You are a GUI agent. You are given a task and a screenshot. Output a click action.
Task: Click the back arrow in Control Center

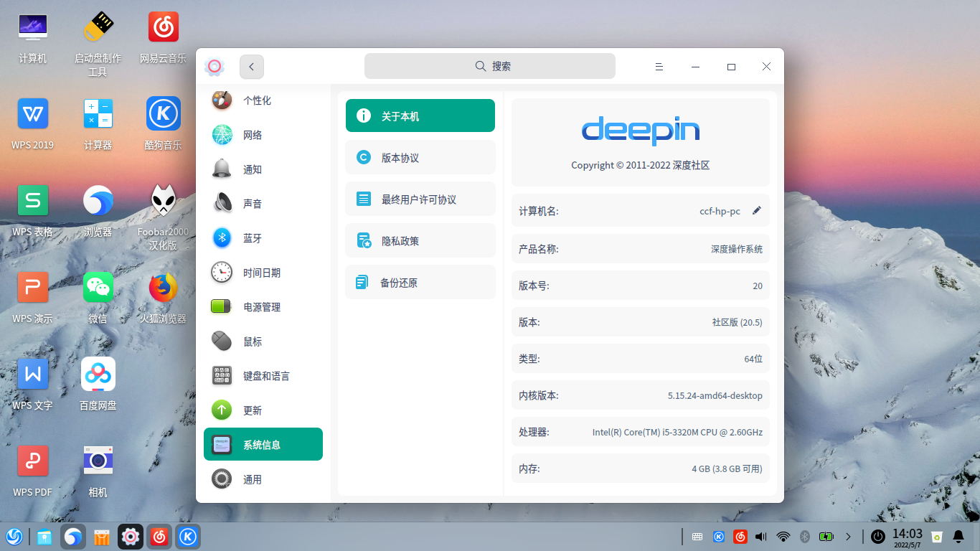251,66
